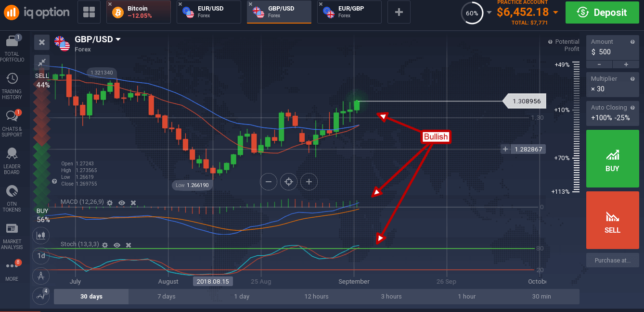Screen dimensions: 644x312
Task: Switch to the EUR/USD tab
Action: pyautogui.click(x=209, y=12)
